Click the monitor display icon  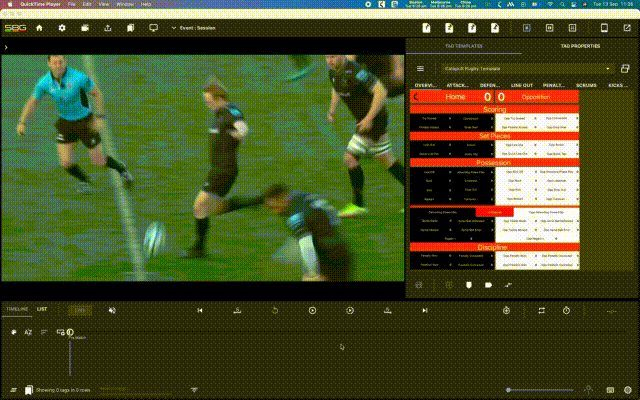click(153, 28)
